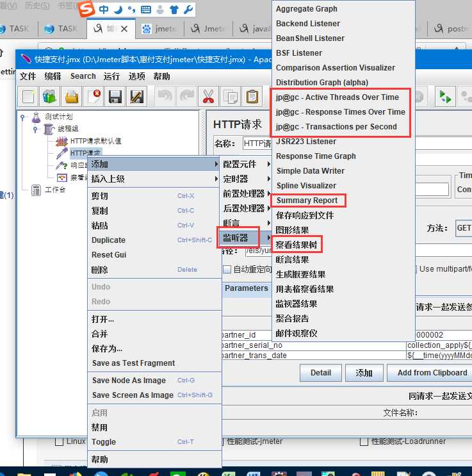Click the Undo arrow toolbar icon

pos(165,97)
